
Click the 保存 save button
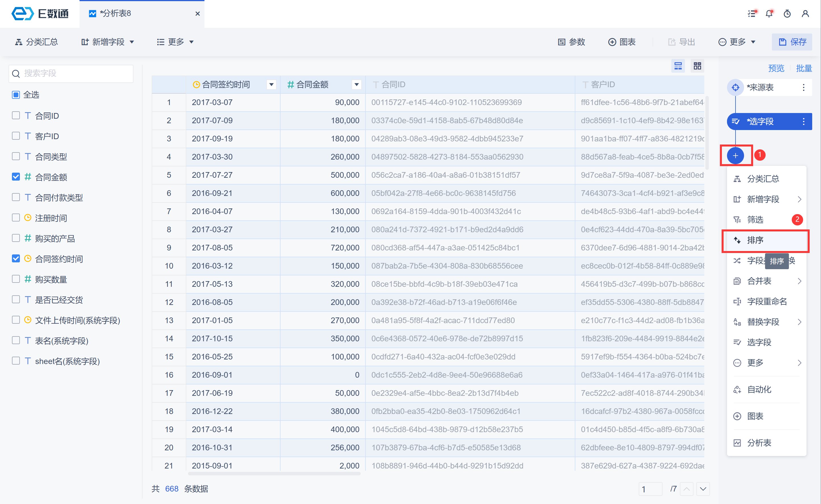pos(792,42)
